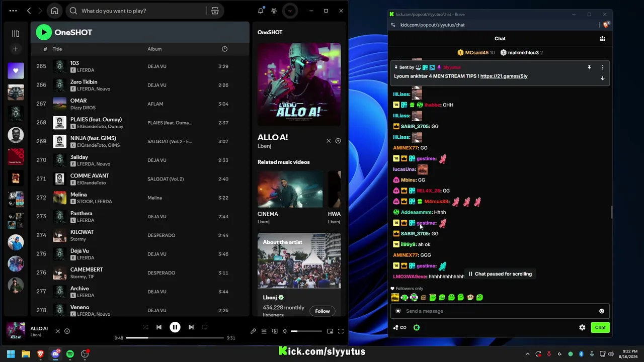
Task: Open the artist link Dizzy DROS
Action: (83, 108)
